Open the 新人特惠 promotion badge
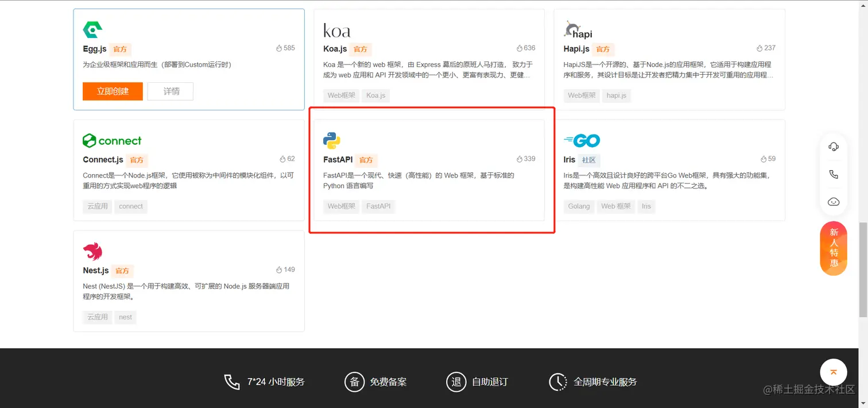The width and height of the screenshot is (868, 408). click(x=834, y=248)
